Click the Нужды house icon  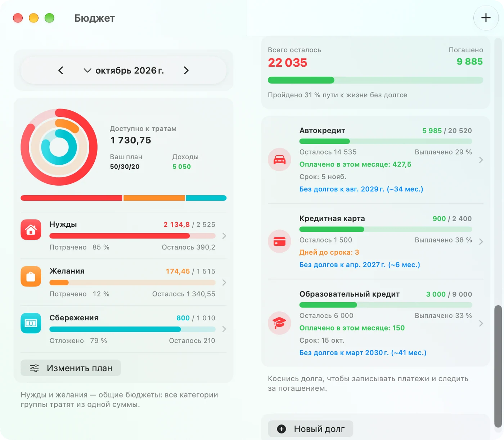31,230
